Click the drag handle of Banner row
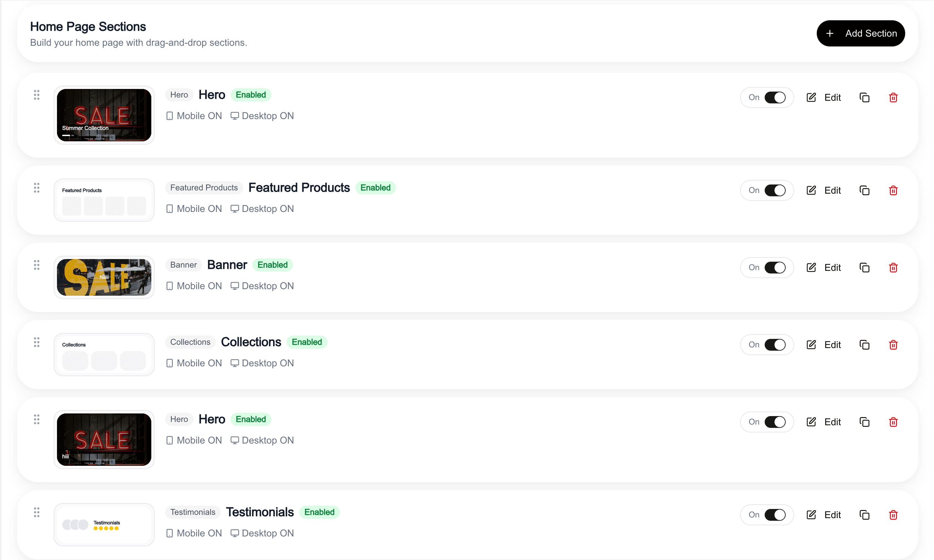Image resolution: width=934 pixels, height=560 pixels. click(37, 265)
